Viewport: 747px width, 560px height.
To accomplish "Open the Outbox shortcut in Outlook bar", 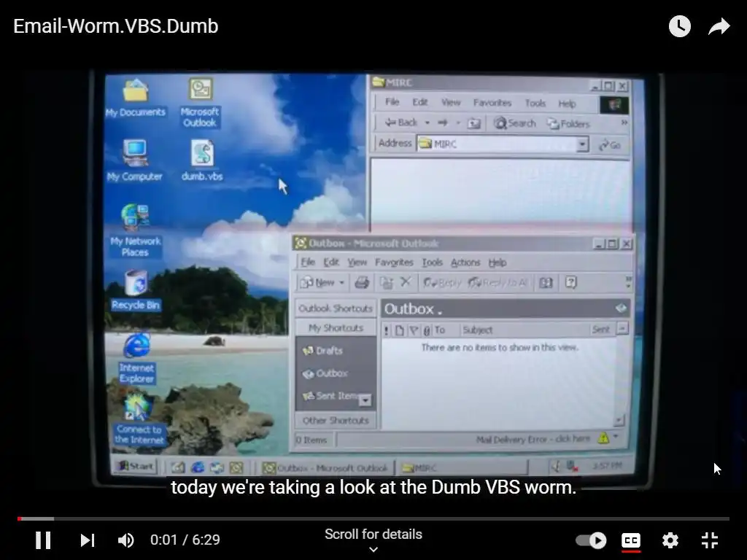I will pos(325,373).
